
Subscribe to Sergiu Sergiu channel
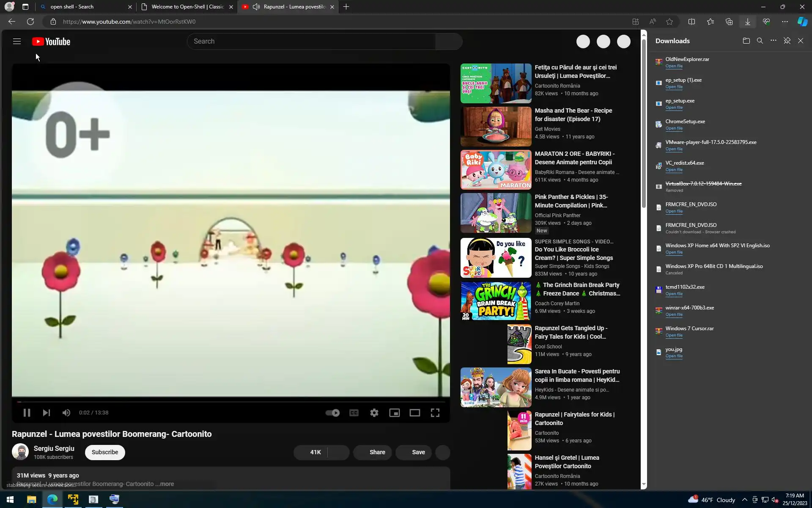[x=105, y=452]
